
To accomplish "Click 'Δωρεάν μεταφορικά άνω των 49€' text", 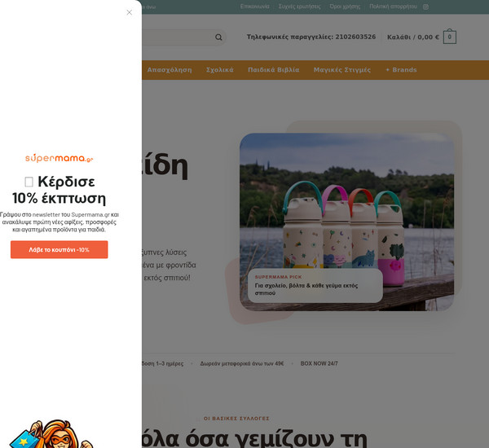I will pyautogui.click(x=242, y=363).
